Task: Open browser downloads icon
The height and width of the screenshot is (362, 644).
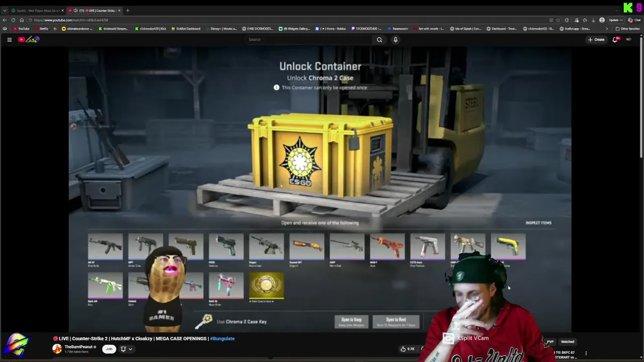Action: [593, 20]
